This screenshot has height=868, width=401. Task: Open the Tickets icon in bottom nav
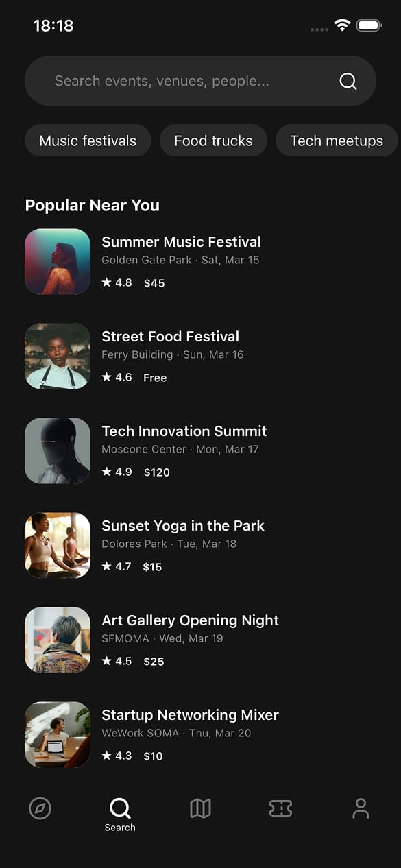(280, 808)
